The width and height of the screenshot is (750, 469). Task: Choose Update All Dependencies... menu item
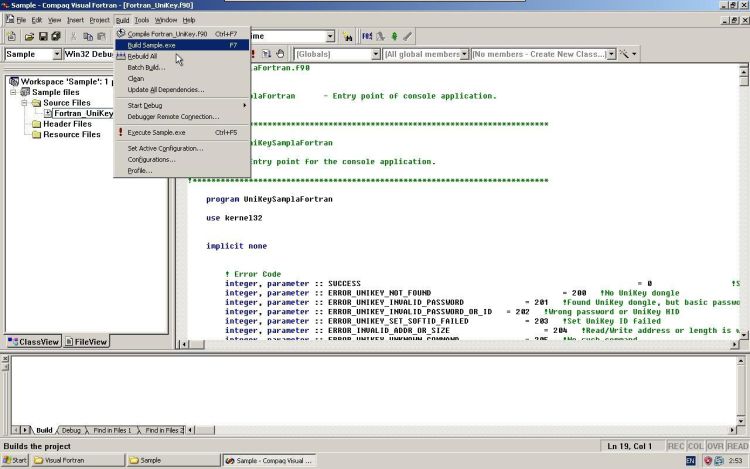pos(182,89)
